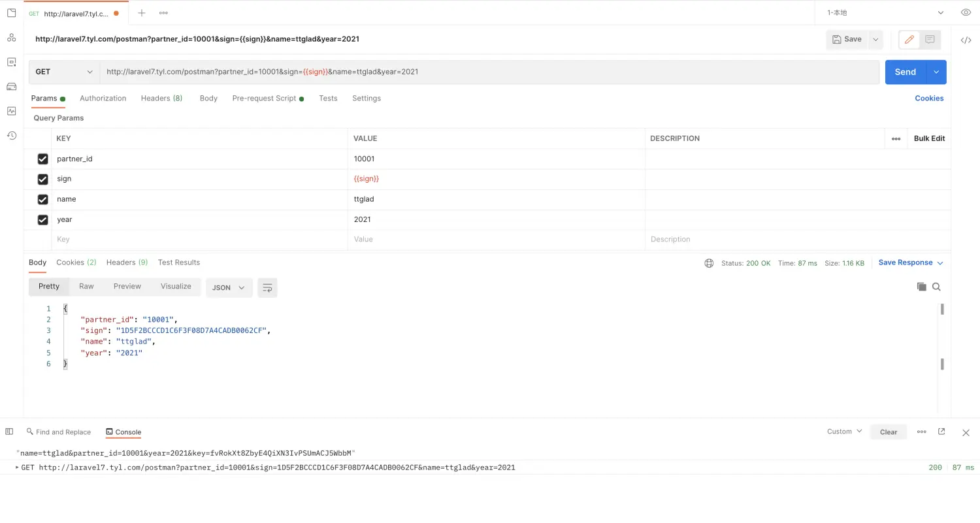Uncheck the partner_id parameter checkbox
980x523 pixels.
pos(43,159)
